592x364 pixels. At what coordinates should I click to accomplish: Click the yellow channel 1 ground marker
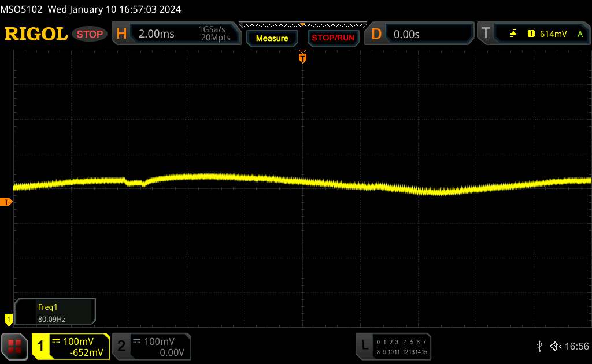coord(8,320)
